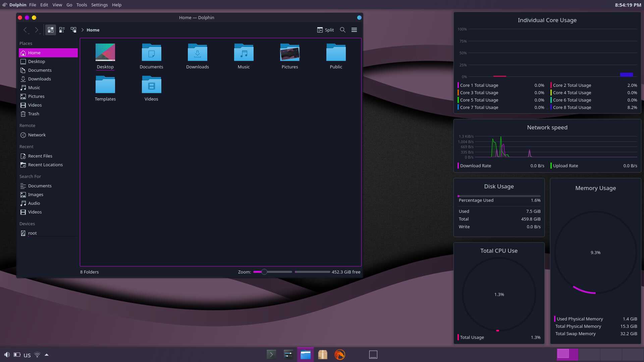This screenshot has height=362, width=644.
Task: Click the volume speaker tray icon
Action: 7,355
